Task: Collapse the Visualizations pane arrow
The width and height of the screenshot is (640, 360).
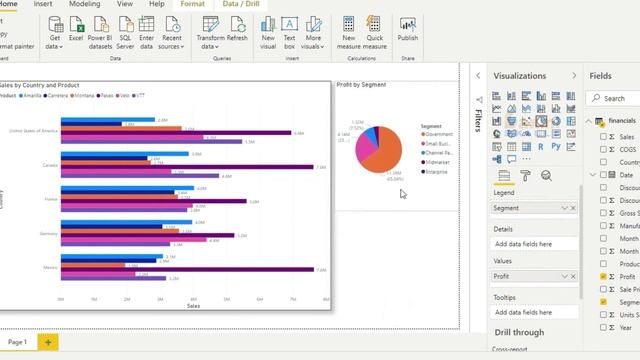Action: point(574,76)
